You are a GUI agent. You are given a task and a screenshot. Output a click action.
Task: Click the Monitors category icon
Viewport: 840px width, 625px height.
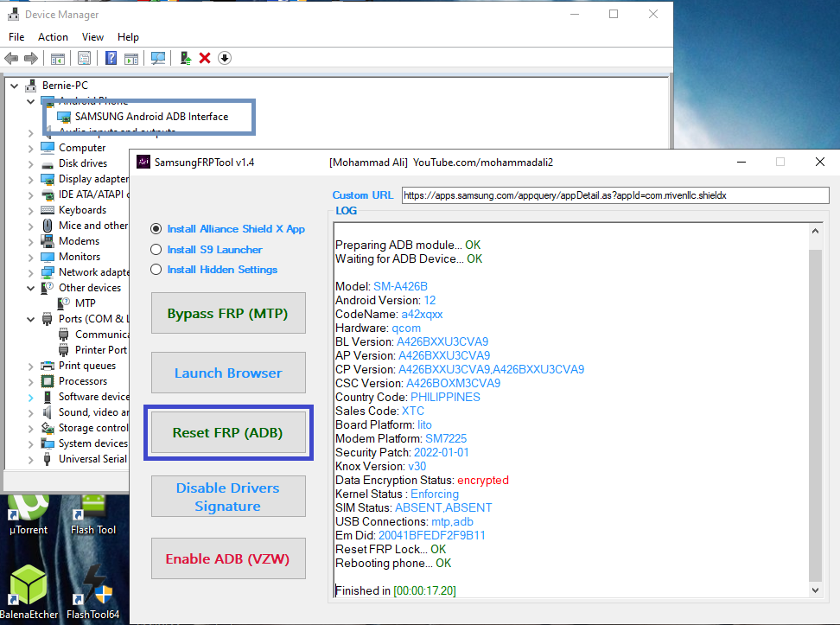(48, 257)
